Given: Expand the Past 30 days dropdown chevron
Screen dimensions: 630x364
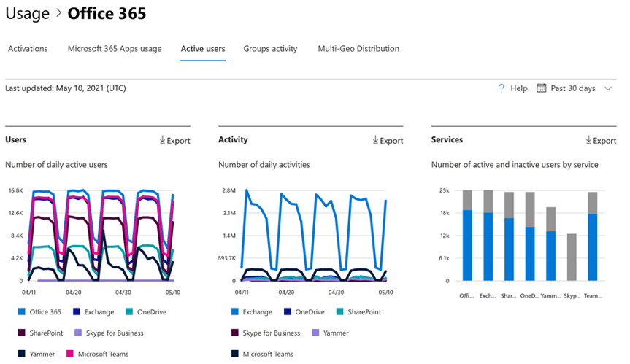Looking at the screenshot, I should 608,89.
